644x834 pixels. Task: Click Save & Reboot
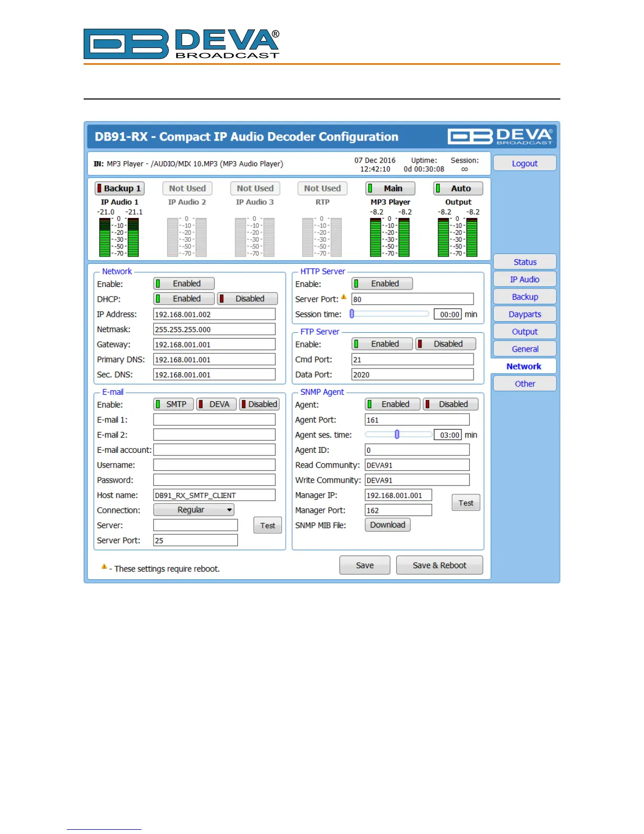point(439,565)
